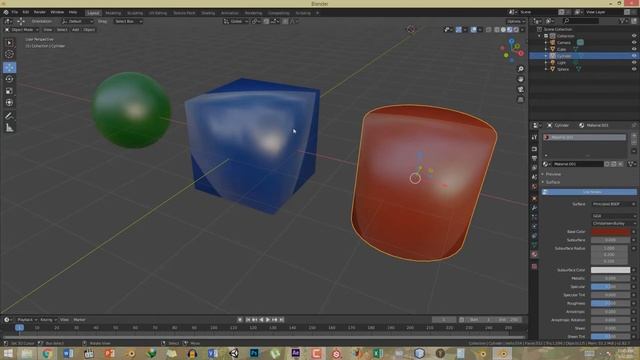The width and height of the screenshot is (640, 360).
Task: Open the Object Mode dropdown
Action: [22, 30]
